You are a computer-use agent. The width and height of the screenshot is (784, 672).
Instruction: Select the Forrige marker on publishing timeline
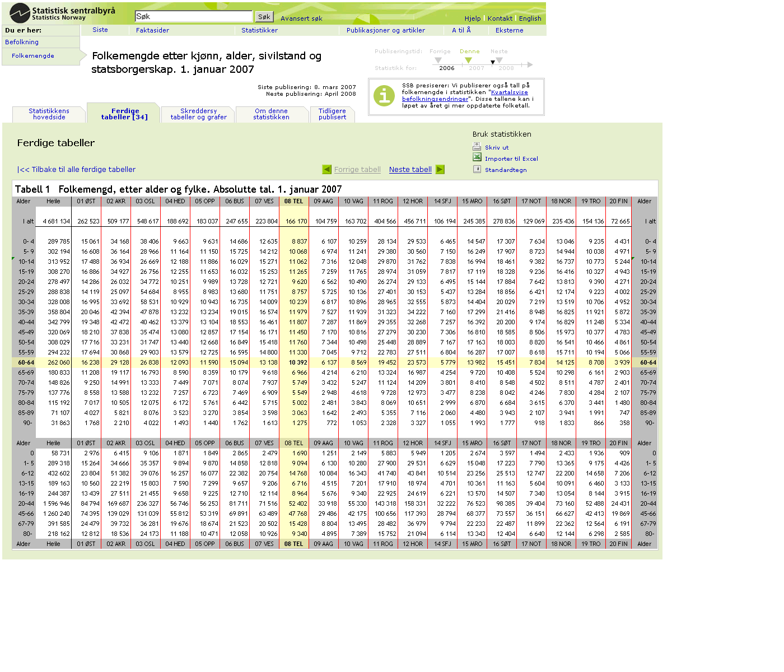tap(438, 60)
